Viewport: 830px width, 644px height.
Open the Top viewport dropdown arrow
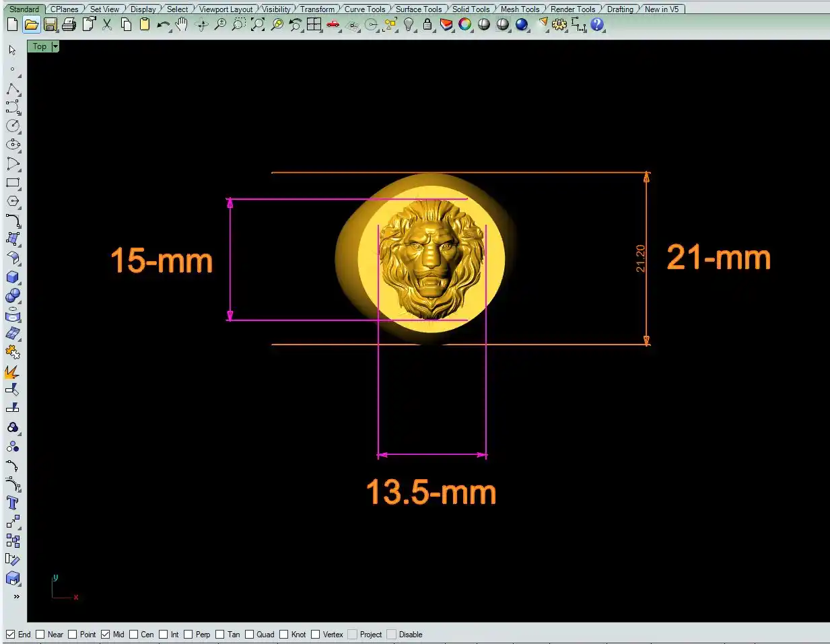coord(55,46)
